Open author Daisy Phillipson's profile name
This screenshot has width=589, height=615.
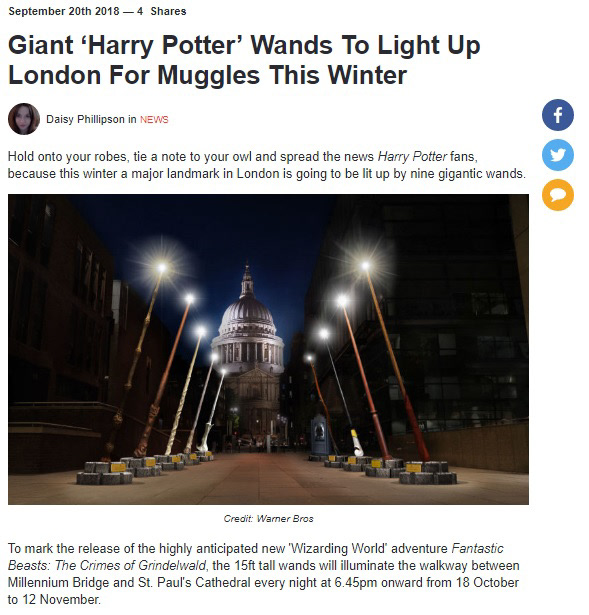point(85,119)
